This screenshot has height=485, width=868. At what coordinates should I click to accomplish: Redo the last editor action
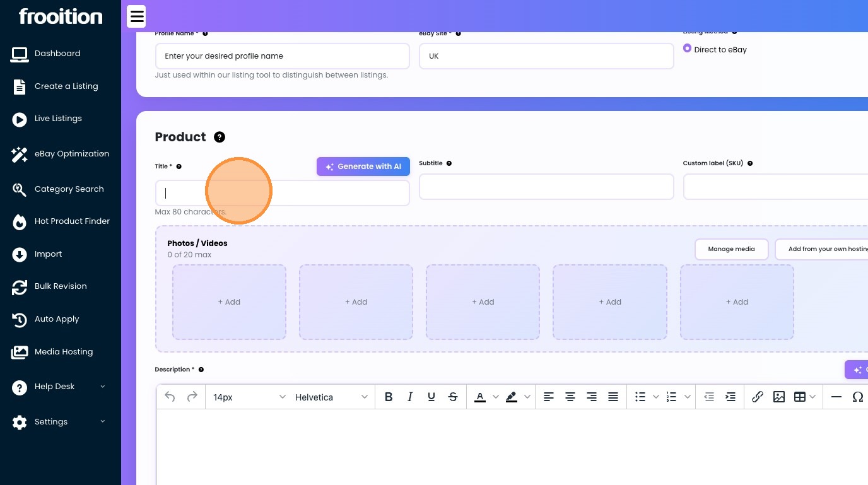(192, 397)
